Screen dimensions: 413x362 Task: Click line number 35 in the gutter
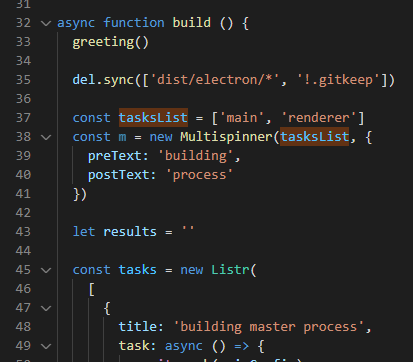[23, 80]
